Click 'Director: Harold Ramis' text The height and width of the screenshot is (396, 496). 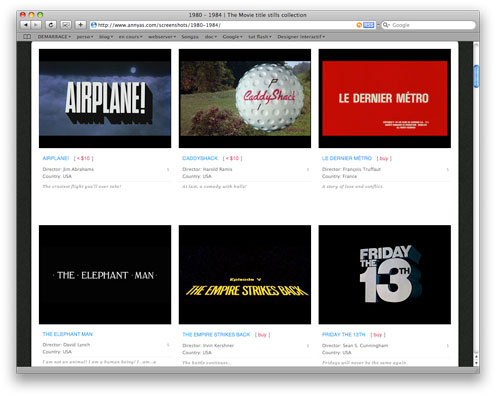pos(207,169)
